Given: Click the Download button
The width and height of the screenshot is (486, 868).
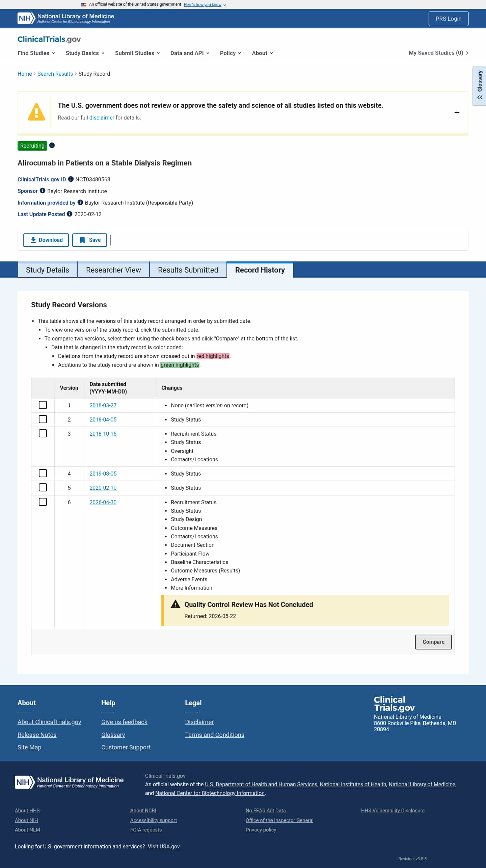Looking at the screenshot, I should click(46, 240).
